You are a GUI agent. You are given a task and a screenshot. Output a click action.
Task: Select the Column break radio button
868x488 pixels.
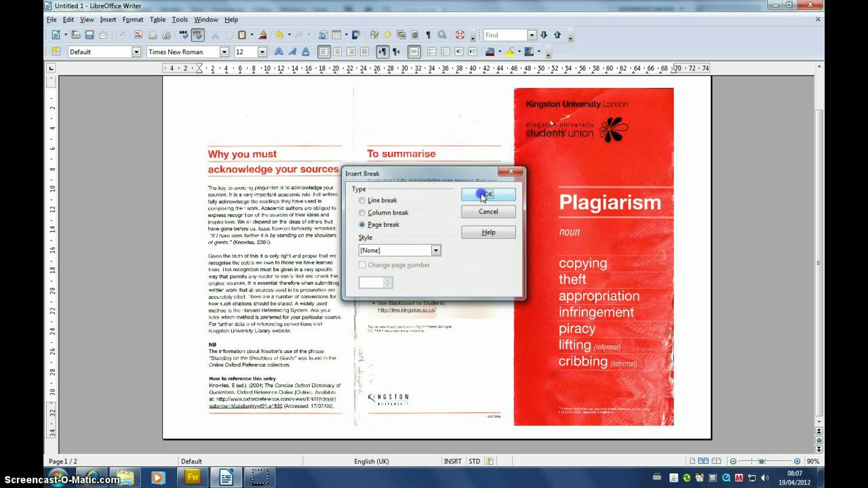(362, 213)
